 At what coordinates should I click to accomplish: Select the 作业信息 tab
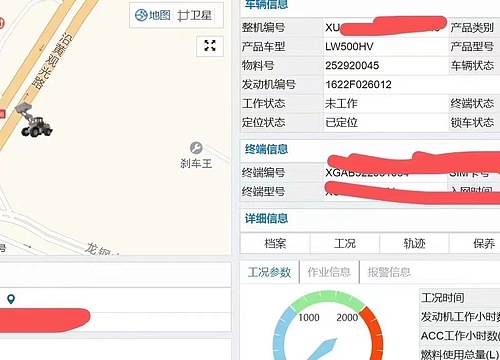coord(329,272)
